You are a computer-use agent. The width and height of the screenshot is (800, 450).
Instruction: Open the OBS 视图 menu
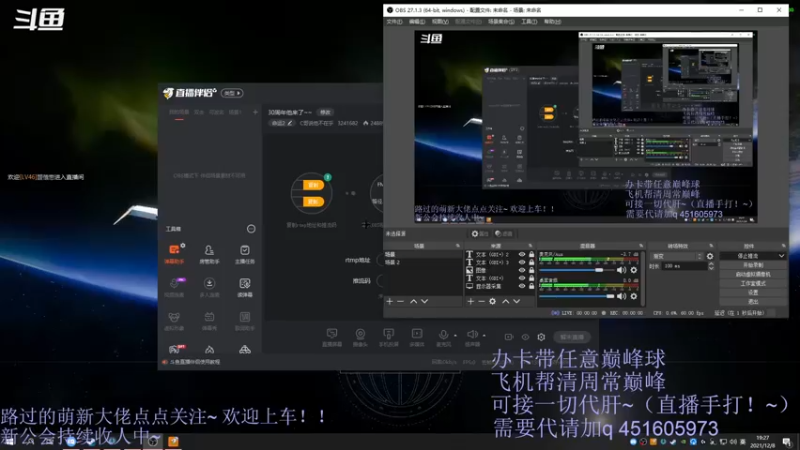(440, 21)
